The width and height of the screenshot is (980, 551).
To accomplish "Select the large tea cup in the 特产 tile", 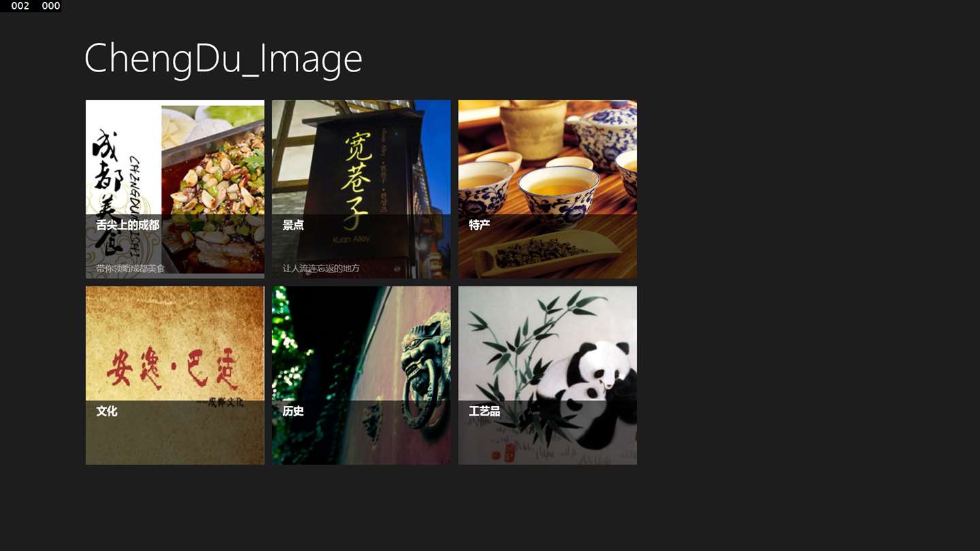I will (559, 193).
